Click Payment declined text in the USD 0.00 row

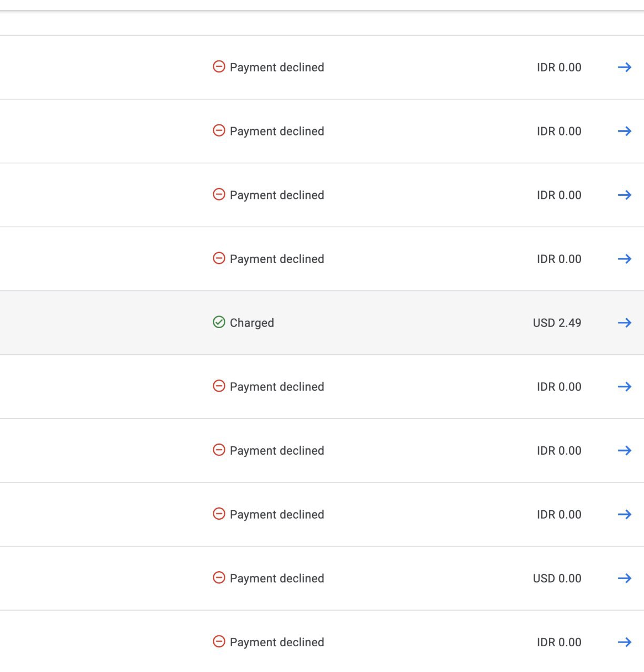(x=277, y=579)
